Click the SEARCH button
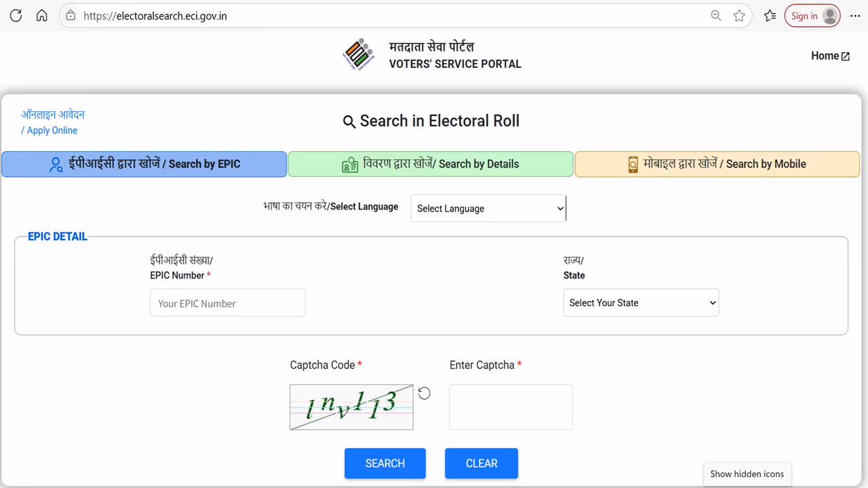Image resolution: width=868 pixels, height=488 pixels. pyautogui.click(x=384, y=463)
